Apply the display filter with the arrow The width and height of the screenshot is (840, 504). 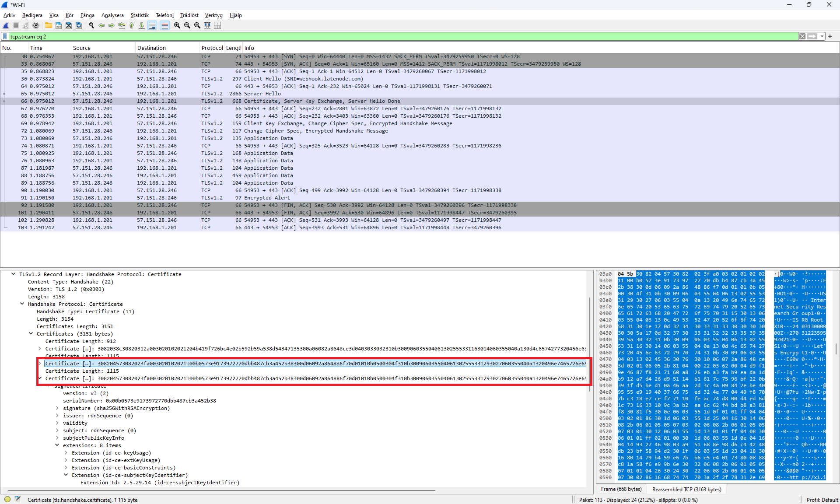pyautogui.click(x=812, y=36)
